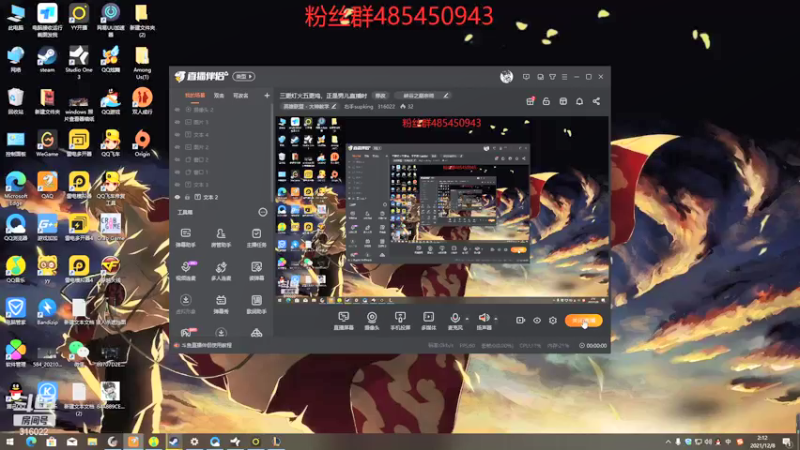Open the user avatar in the title bar
The width and height of the screenshot is (800, 450).
point(506,77)
